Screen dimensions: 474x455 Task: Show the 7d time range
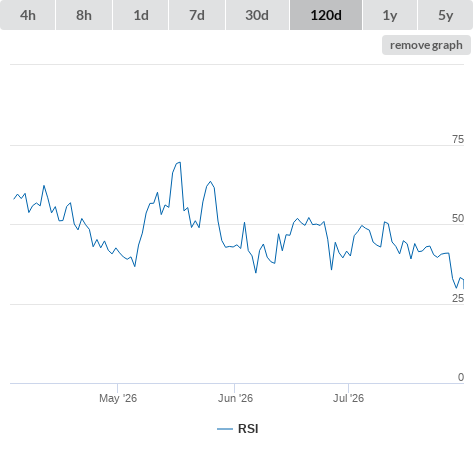(x=197, y=15)
